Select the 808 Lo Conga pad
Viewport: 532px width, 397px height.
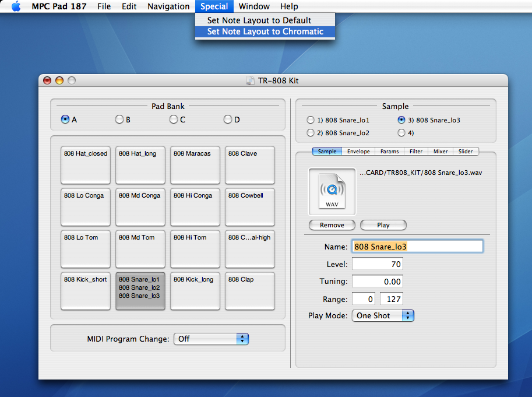pyautogui.click(x=86, y=207)
